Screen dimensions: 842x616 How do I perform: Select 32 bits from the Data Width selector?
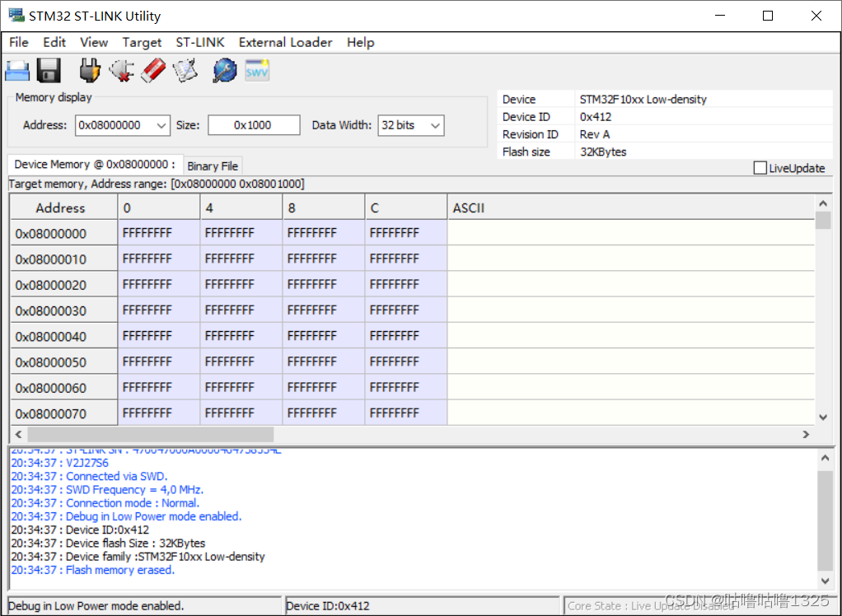click(410, 125)
